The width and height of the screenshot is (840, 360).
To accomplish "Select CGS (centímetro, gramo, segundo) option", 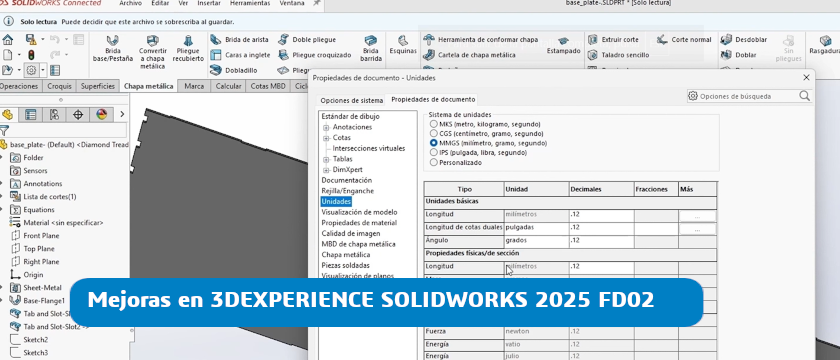I will coord(434,133).
